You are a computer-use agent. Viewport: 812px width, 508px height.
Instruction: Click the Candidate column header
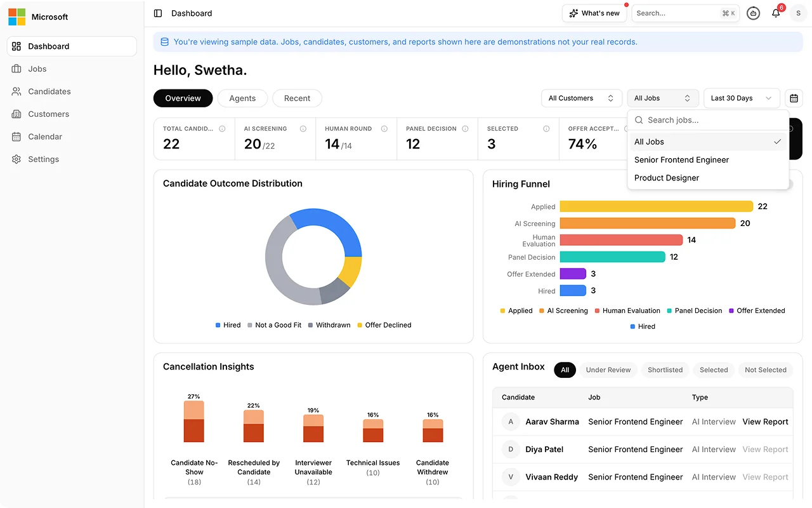click(x=518, y=398)
